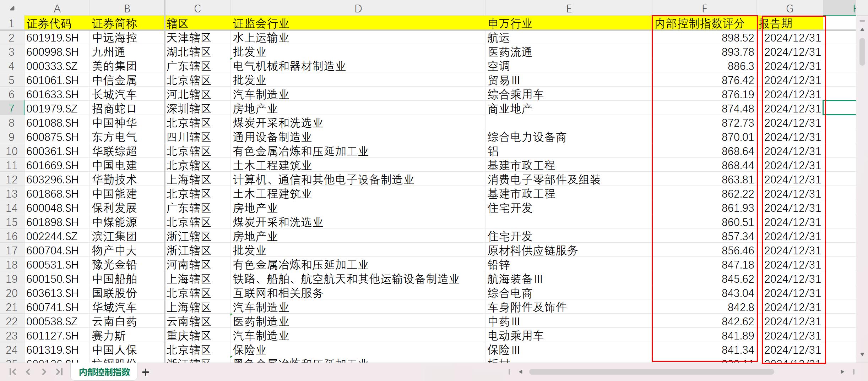868x381 pixels.
Task: Select the 证券简称 header cell
Action: pos(127,23)
